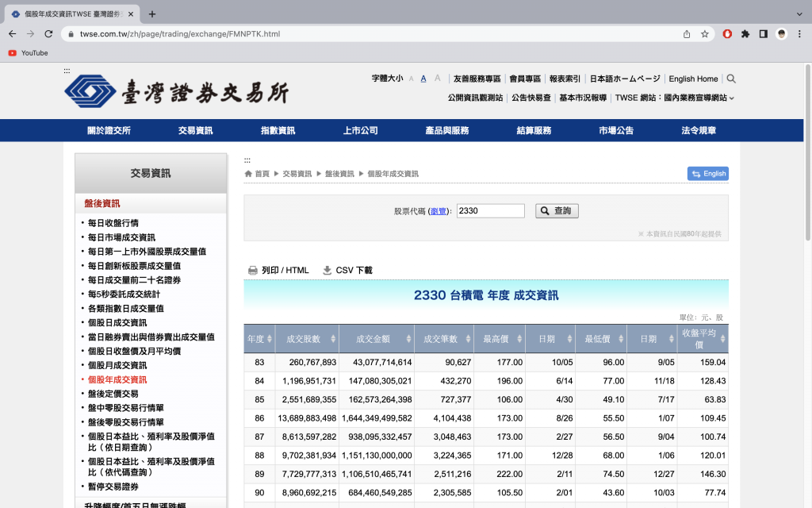The image size is (812, 508).
Task: Open the 法令規章 menu
Action: tap(699, 131)
